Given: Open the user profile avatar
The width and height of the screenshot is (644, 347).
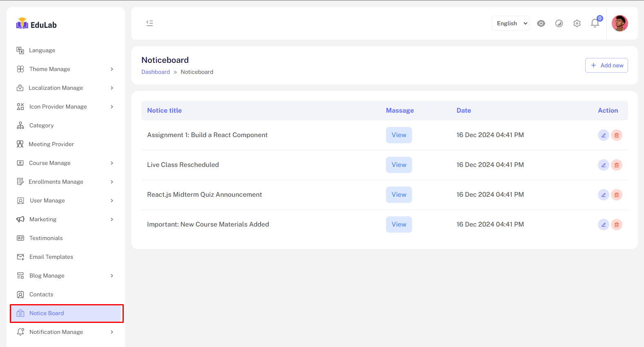Looking at the screenshot, I should (619, 23).
